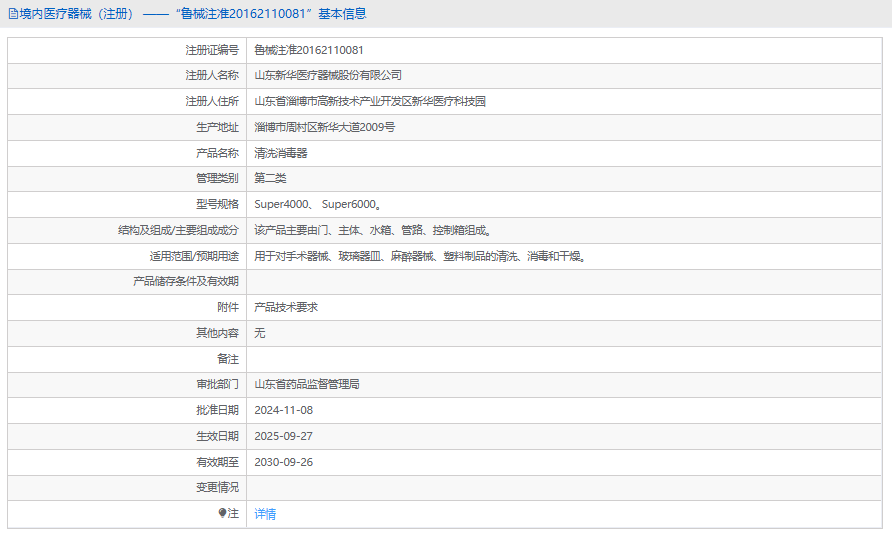Select registration number value 鲁械注准20162110081
The width and height of the screenshot is (892, 533).
(309, 50)
